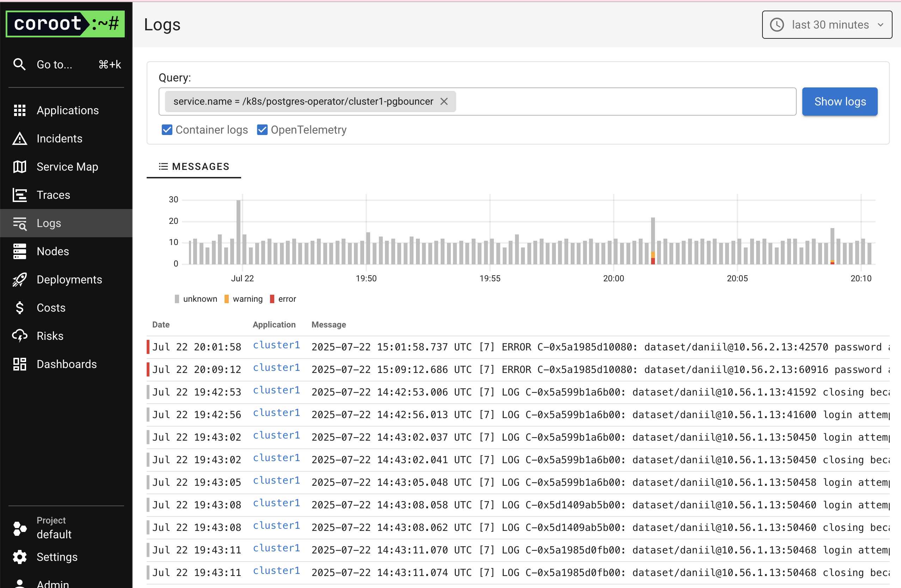This screenshot has height=588, width=901.
Task: Expand the time range chevron arrow
Action: 881,25
